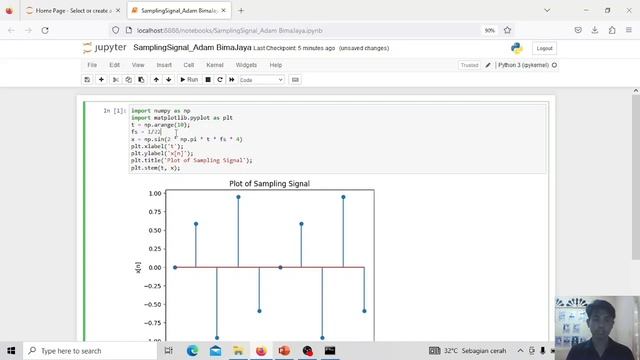This screenshot has height=360, width=640.
Task: Open the Firefox application menu
Action: click(629, 30)
